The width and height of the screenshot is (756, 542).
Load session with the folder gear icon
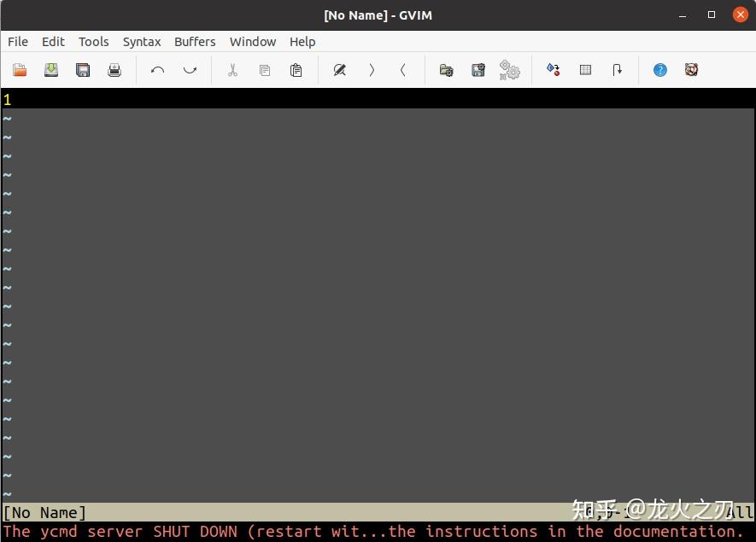coord(447,70)
